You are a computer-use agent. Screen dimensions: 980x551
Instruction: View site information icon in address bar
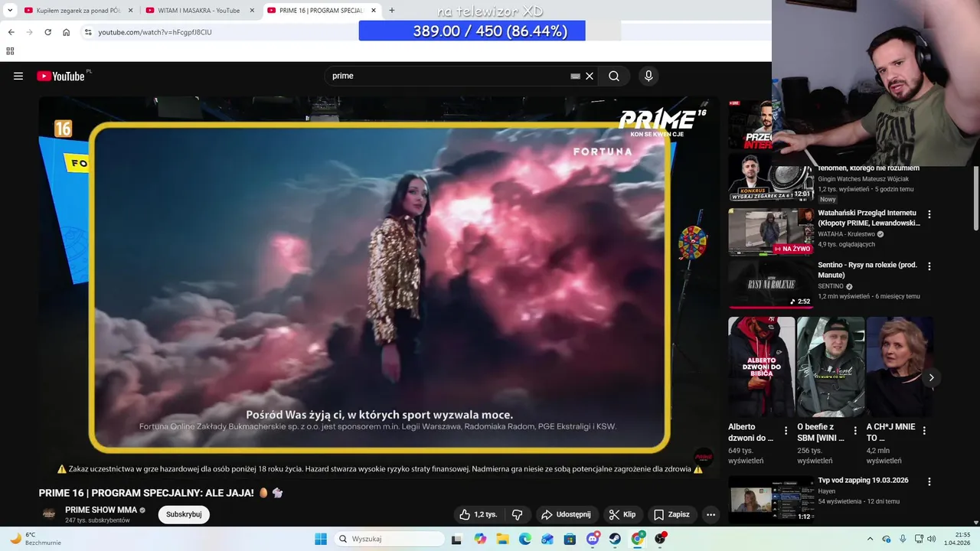88,32
